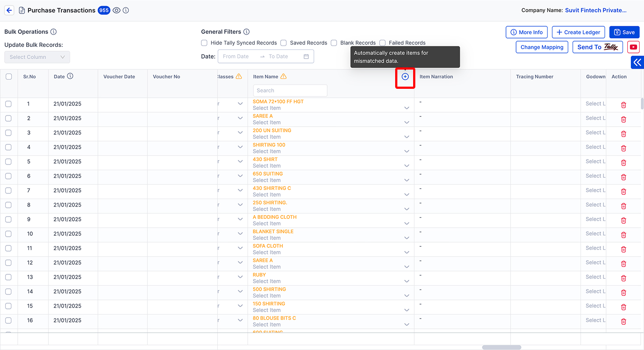Open the YouTube tutorial icon

coord(633,47)
